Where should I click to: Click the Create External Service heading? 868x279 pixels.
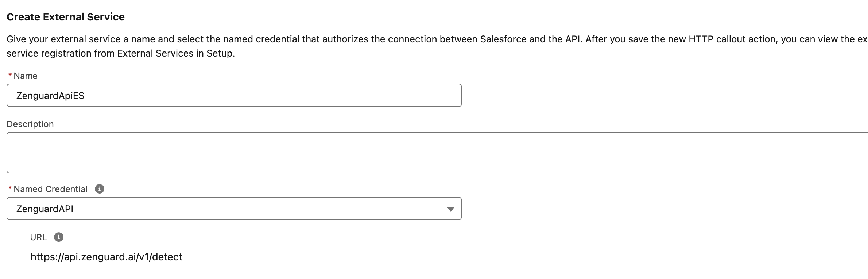tap(66, 17)
